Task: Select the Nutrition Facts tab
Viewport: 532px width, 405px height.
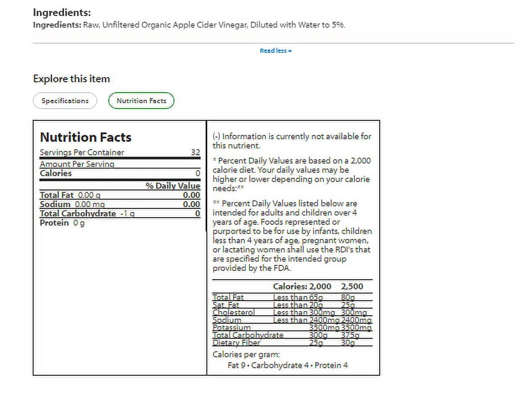Action: point(141,101)
